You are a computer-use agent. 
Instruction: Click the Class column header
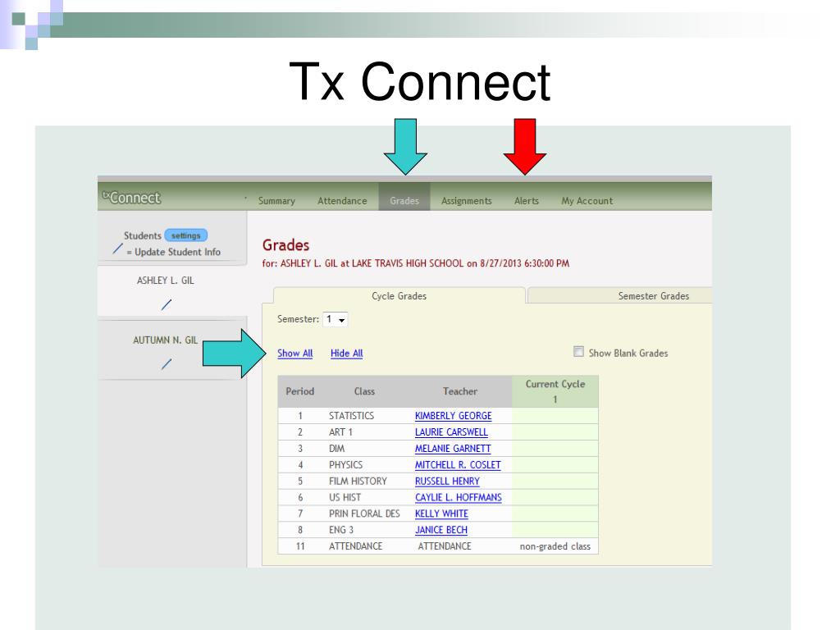[364, 391]
